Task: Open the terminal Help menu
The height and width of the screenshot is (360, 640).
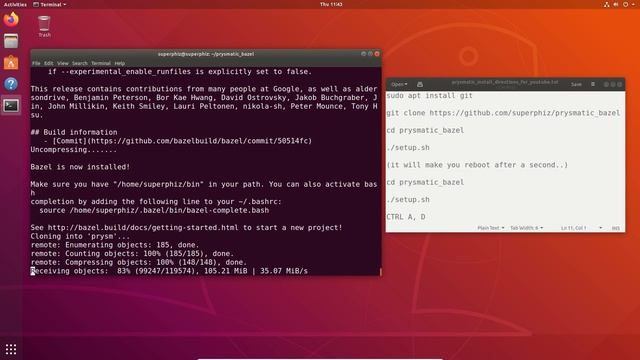Action: coord(120,63)
